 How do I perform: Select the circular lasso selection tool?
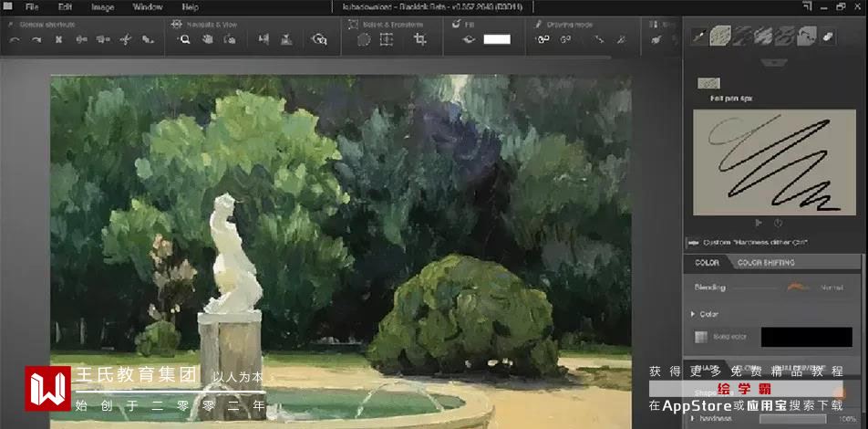pyautogui.click(x=364, y=40)
